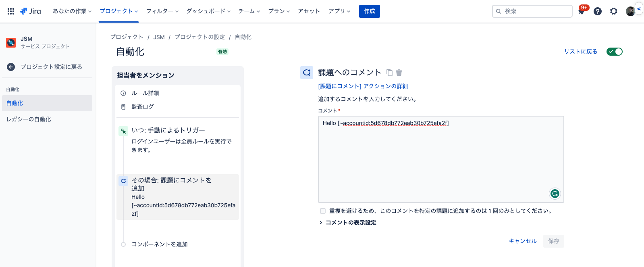The width and height of the screenshot is (644, 267).
Task: Open アセット in the top navigation
Action: click(309, 11)
